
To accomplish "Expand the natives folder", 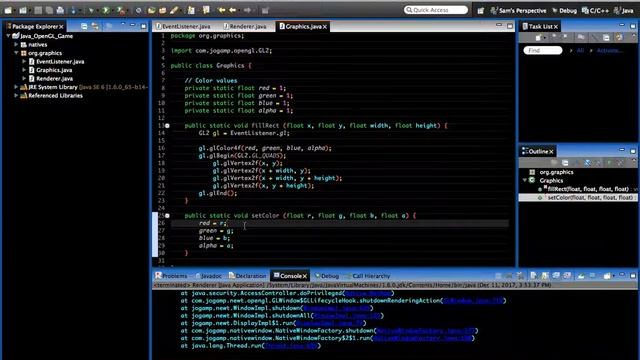I will [x=16, y=44].
